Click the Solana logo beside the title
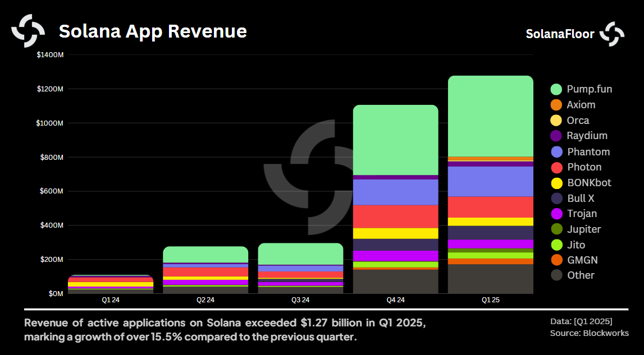Screen dimensions: 644x355 tap(30, 31)
